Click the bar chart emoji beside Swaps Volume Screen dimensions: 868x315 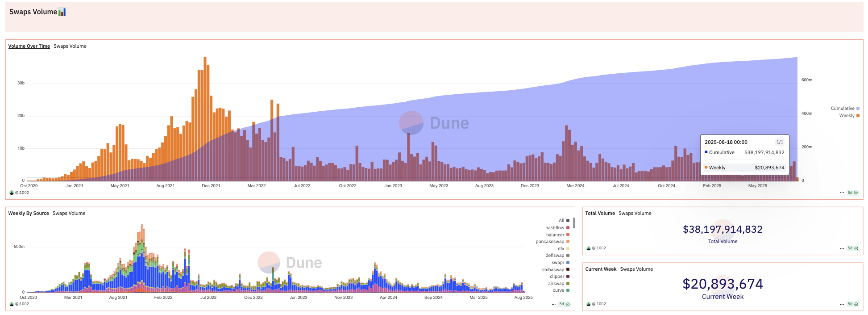tap(62, 12)
